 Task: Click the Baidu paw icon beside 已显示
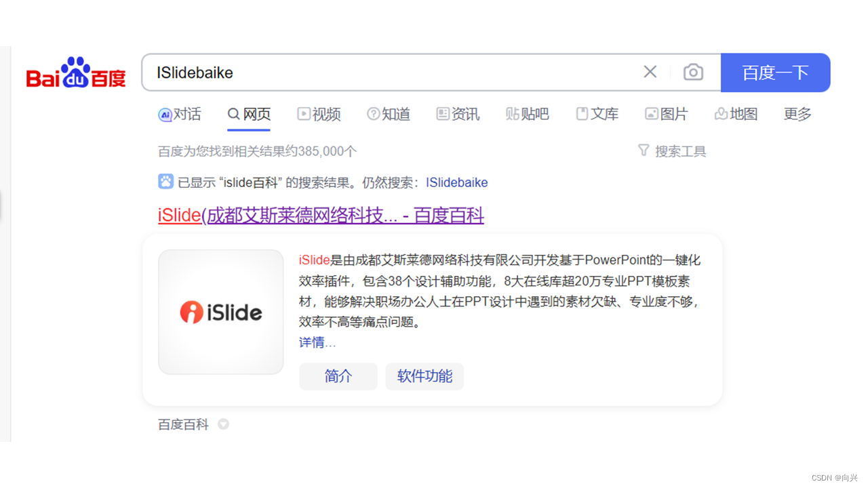click(x=166, y=181)
